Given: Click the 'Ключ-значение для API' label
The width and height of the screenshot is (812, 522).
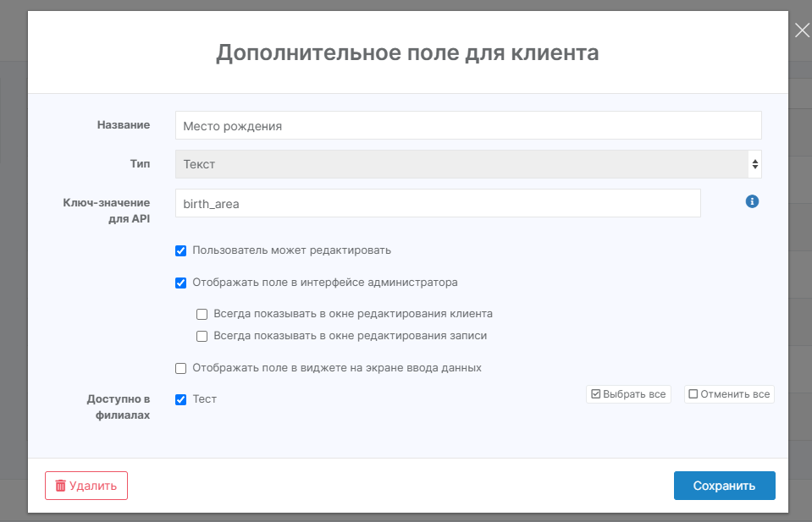Looking at the screenshot, I should pos(107,211).
